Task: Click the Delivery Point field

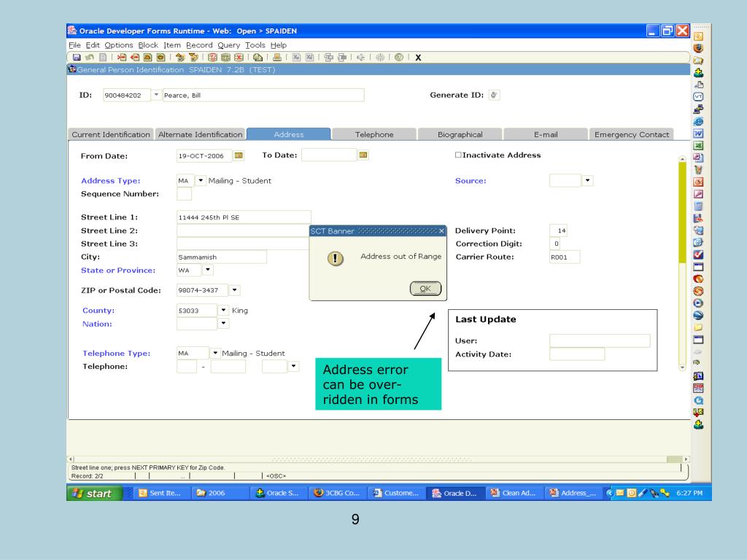Action: click(x=558, y=230)
